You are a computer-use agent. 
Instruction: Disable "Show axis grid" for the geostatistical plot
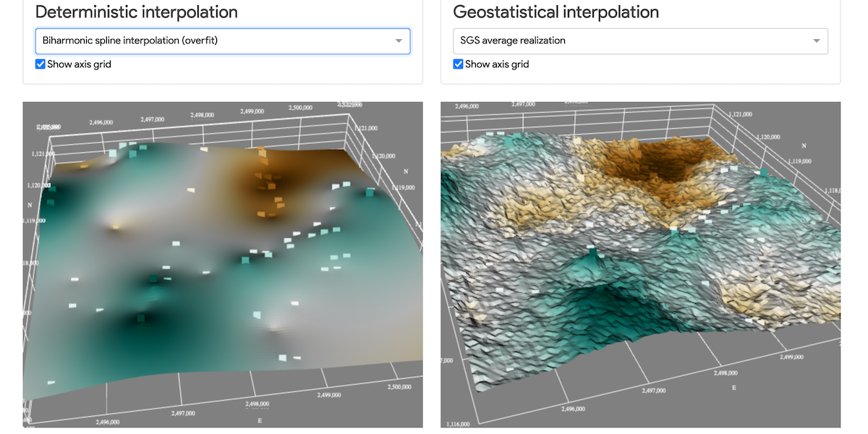[458, 64]
